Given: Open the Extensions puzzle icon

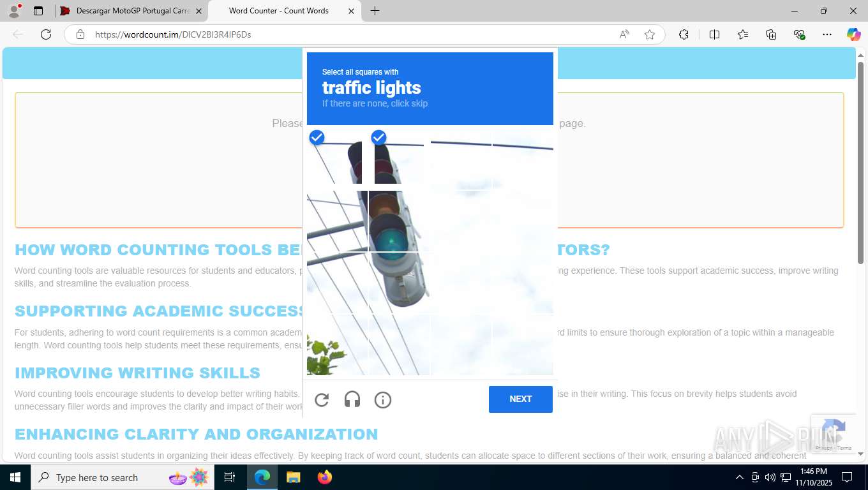Looking at the screenshot, I should (x=684, y=34).
